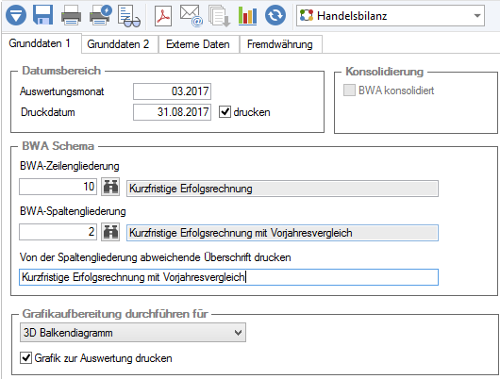Click the BWA-Spaltengliederung number field
Image resolution: width=500 pixels, height=379 pixels.
58,232
